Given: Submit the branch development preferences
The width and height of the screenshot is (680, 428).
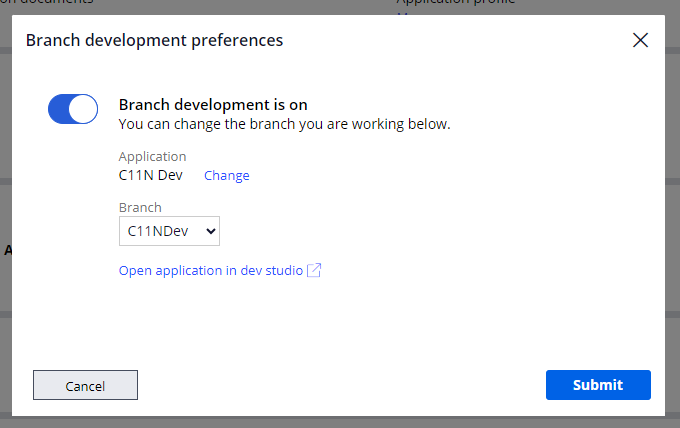Looking at the screenshot, I should coord(598,385).
